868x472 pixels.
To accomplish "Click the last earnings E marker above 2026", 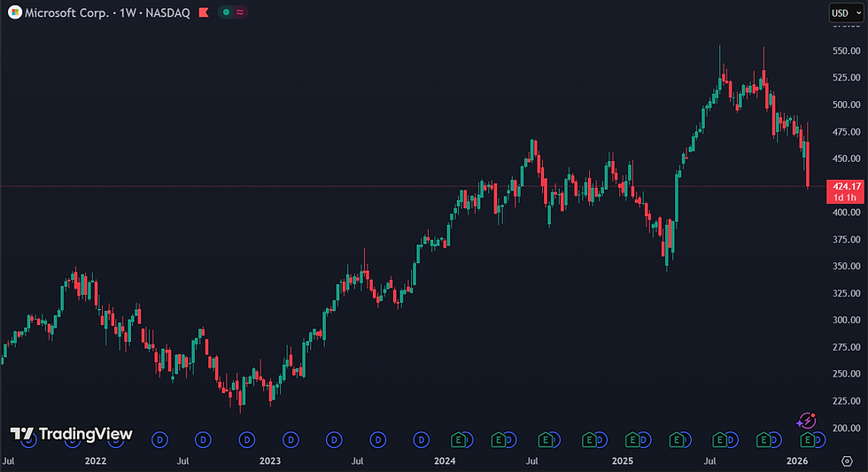I will click(x=807, y=440).
